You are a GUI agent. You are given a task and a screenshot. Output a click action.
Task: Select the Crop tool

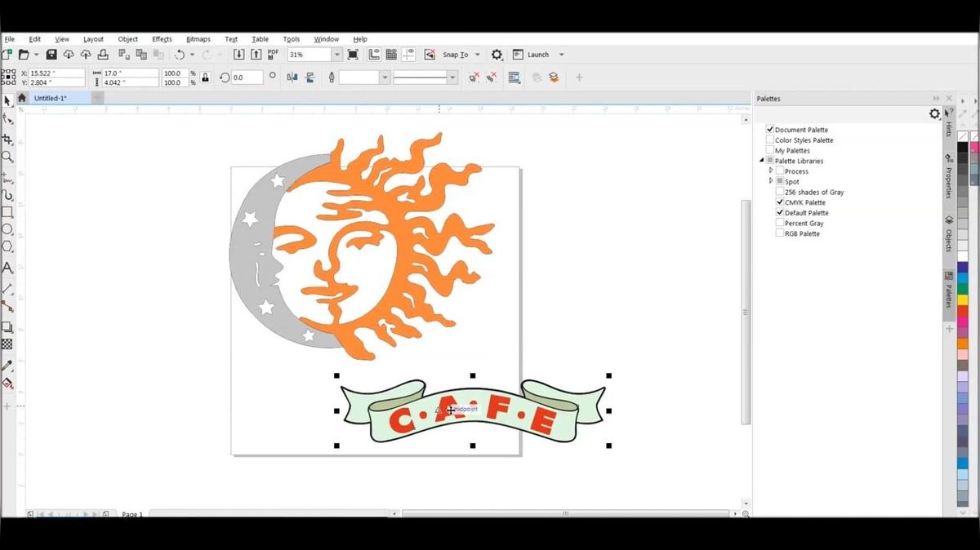[7, 140]
